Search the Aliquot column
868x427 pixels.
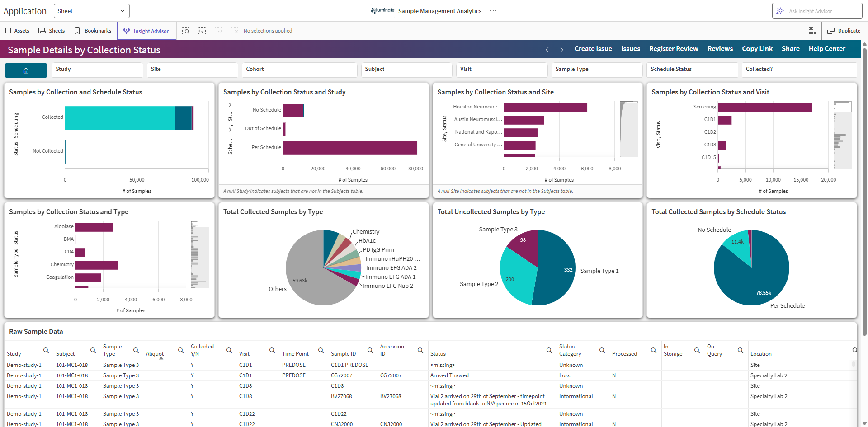[180, 350]
